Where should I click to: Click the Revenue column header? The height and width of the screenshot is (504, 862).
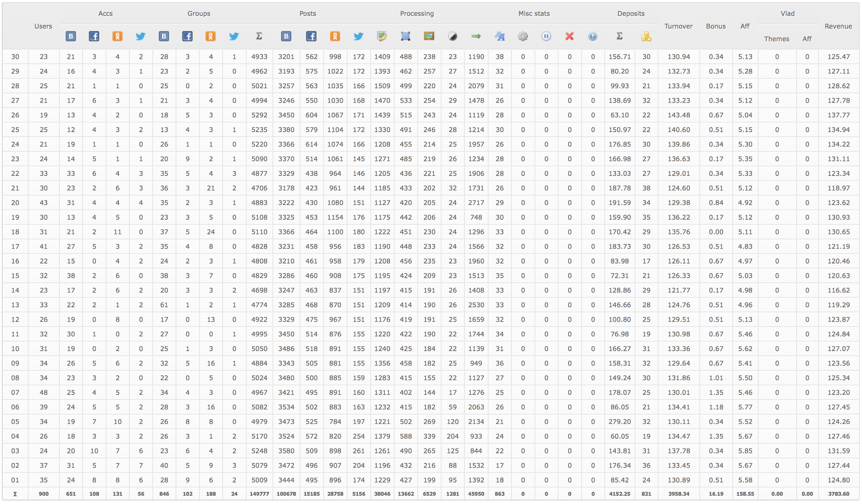point(838,26)
